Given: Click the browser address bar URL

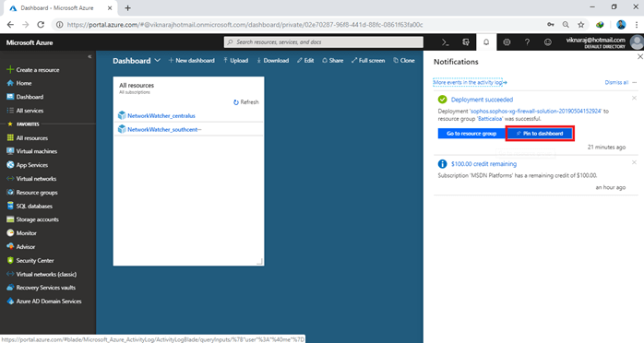Looking at the screenshot, I should 244,25.
